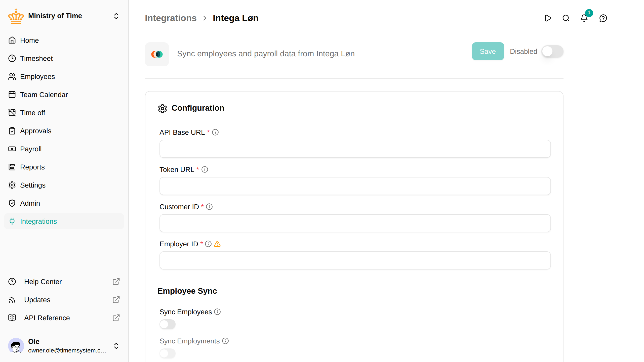The height and width of the screenshot is (362, 644).
Task: Open the notifications bell
Action: tap(584, 18)
